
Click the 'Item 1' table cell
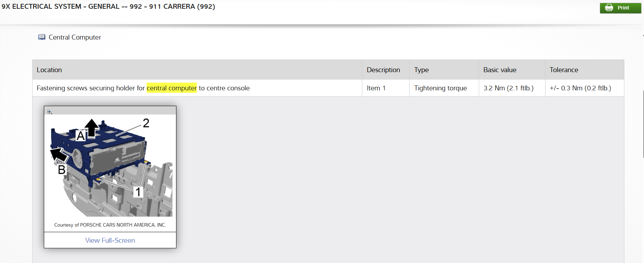pos(386,88)
